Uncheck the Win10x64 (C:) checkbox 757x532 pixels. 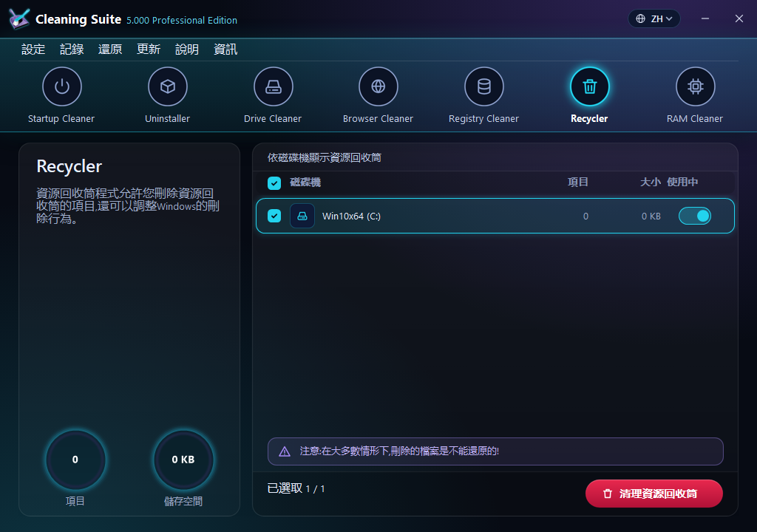274,216
